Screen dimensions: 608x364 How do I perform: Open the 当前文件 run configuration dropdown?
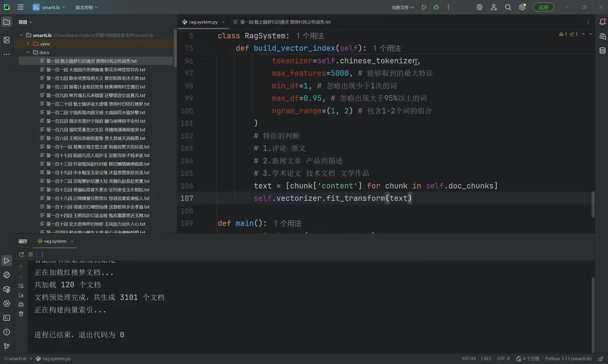403,7
